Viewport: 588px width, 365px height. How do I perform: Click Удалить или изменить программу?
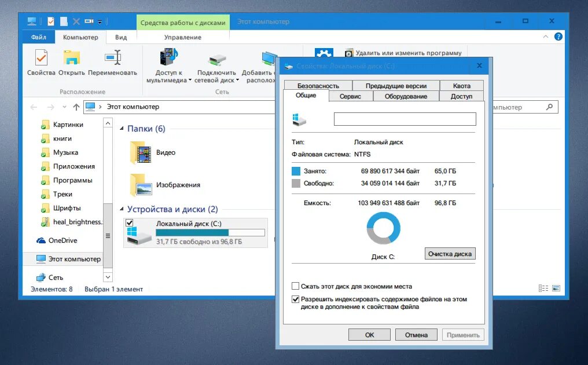(x=403, y=53)
